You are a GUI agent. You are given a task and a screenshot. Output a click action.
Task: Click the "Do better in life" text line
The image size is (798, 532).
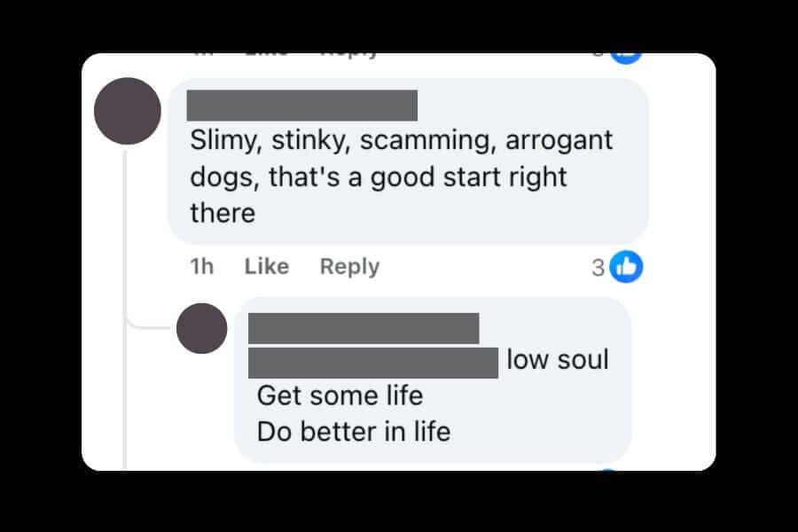tap(354, 432)
